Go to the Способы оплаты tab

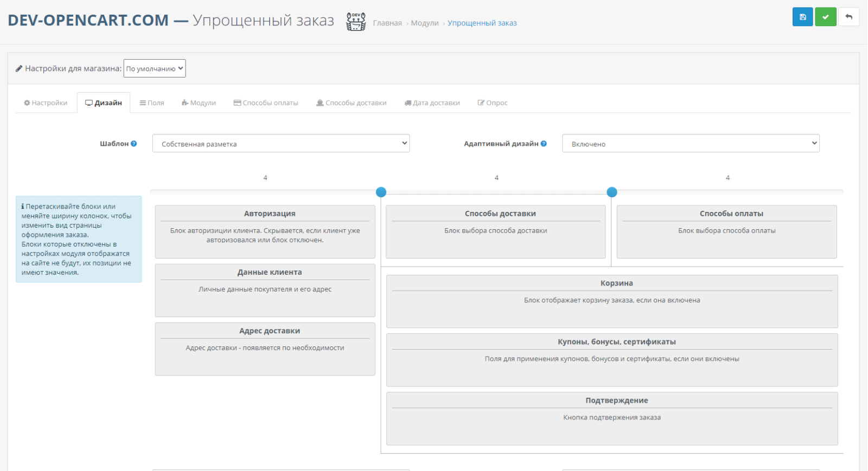coord(266,103)
